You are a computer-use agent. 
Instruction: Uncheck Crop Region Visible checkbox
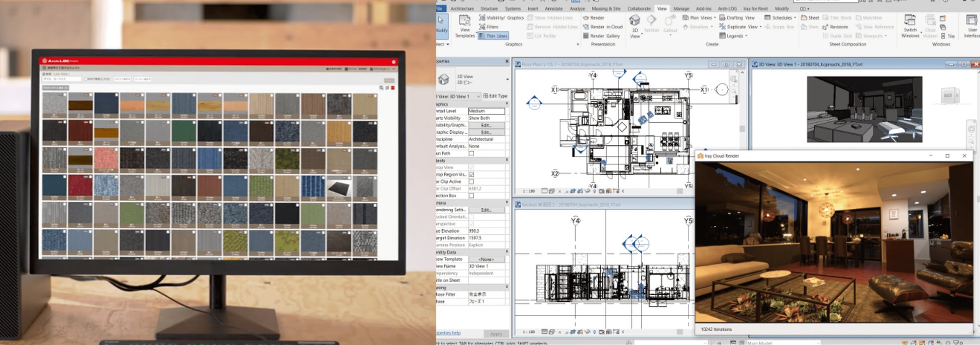coord(471,175)
